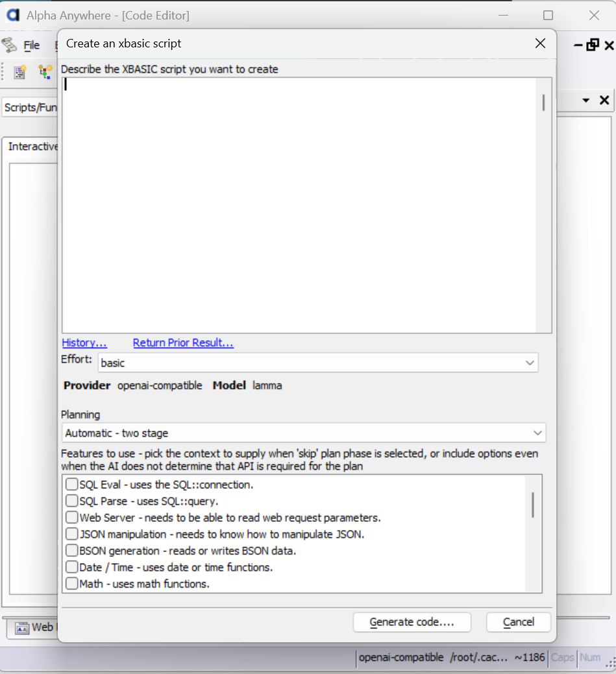Click the openai-compatible provider value

(x=160, y=385)
